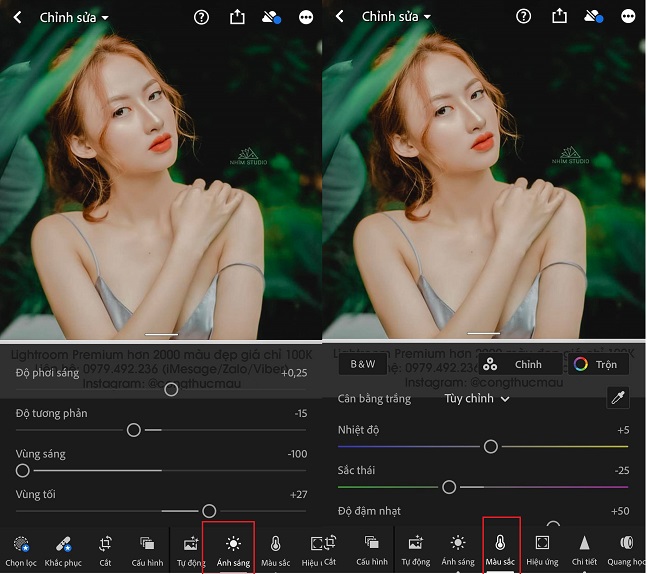Tap share icon in right screen
Viewport: 650px width, 574px height.
(559, 16)
